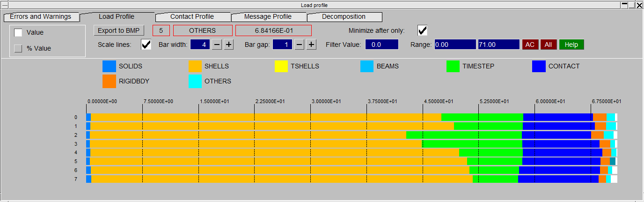
Task: Click the 4.50000E+01 axis label
Action: [x=439, y=101]
